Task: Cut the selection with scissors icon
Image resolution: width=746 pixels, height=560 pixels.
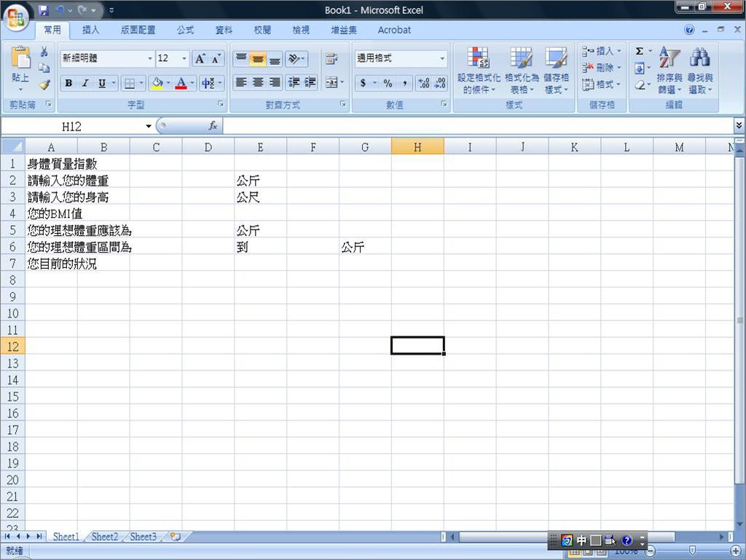Action: point(44,52)
